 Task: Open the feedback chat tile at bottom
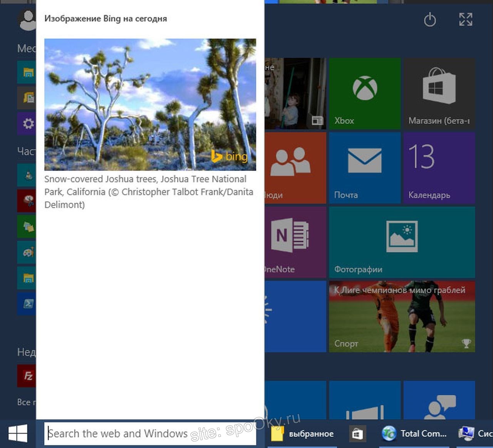pyautogui.click(x=439, y=400)
